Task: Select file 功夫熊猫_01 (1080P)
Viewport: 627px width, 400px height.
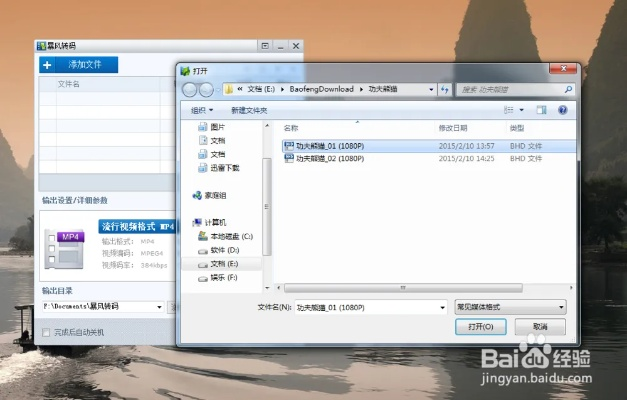Action: [x=329, y=146]
